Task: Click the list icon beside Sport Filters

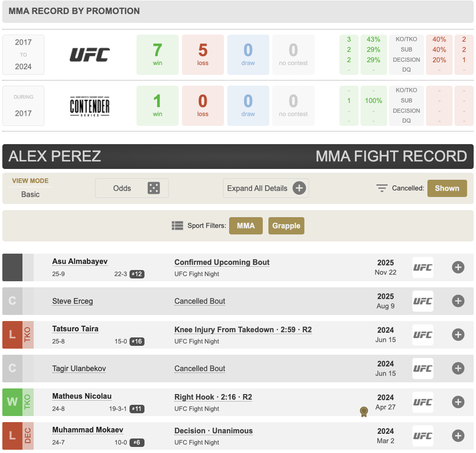Action: (177, 226)
